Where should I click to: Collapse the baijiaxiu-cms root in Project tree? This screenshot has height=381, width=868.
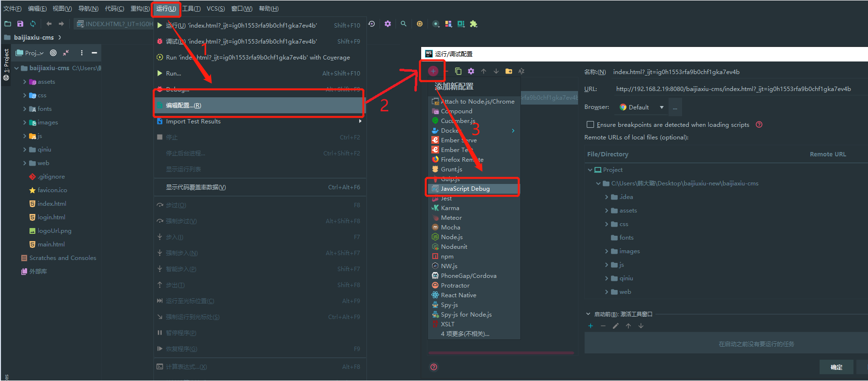coord(16,68)
